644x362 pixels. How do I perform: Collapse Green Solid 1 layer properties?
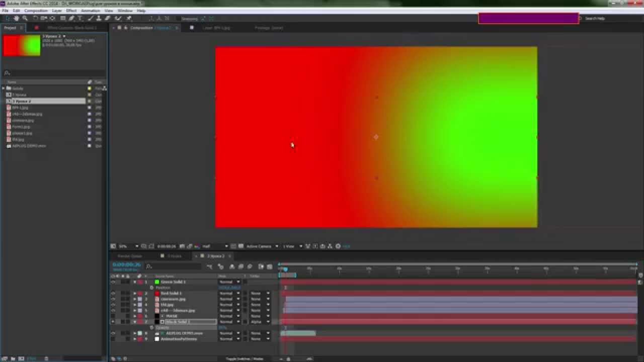pyautogui.click(x=135, y=282)
